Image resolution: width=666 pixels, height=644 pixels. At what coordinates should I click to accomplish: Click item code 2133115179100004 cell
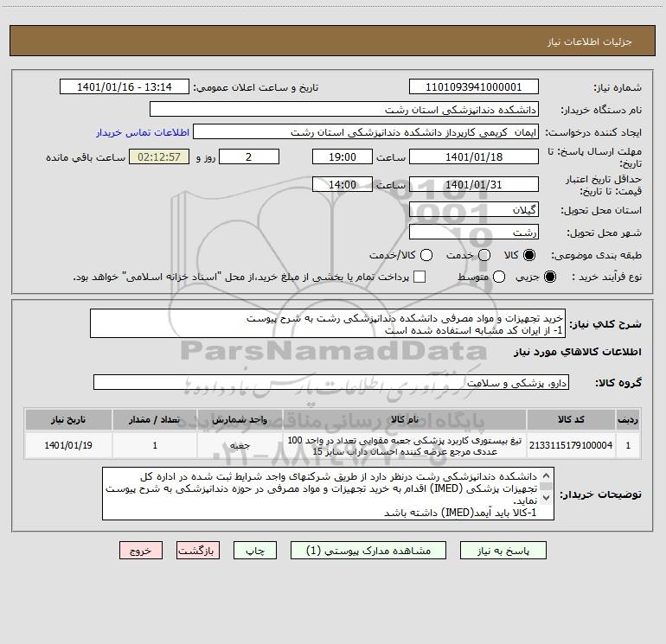coord(571,445)
